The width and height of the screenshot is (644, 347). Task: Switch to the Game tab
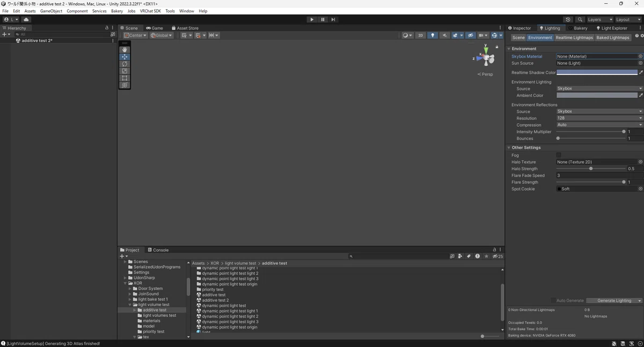[155, 28]
